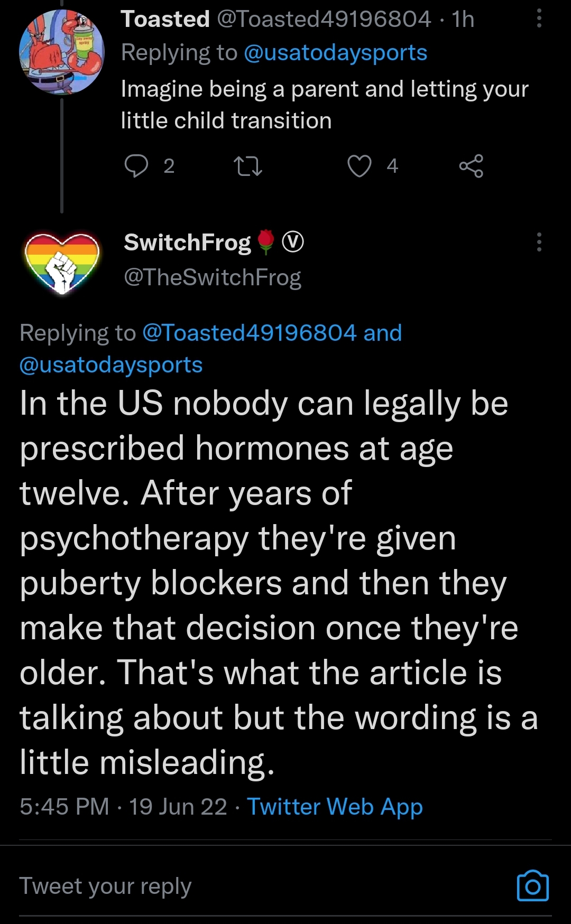Retweet Toasted's tweet
This screenshot has width=571, height=924.
coord(248,166)
